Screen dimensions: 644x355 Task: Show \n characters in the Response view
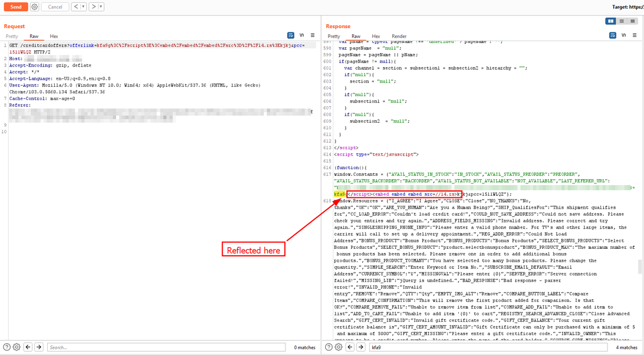click(x=624, y=35)
